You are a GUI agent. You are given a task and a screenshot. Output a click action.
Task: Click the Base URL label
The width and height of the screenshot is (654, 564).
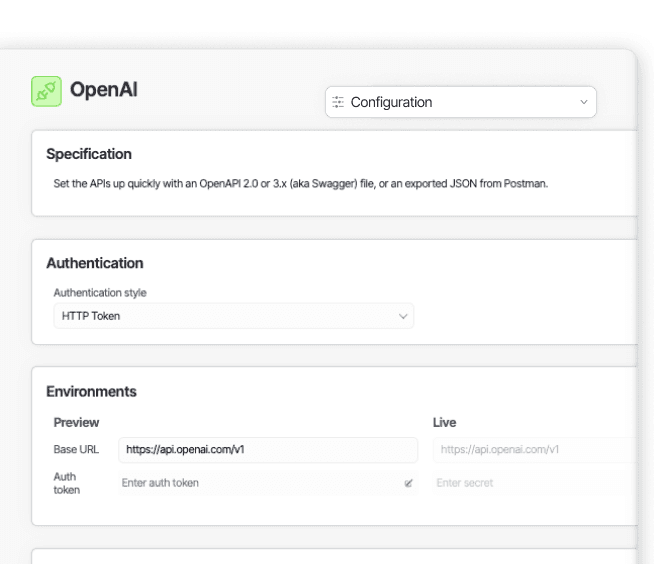pos(76,450)
